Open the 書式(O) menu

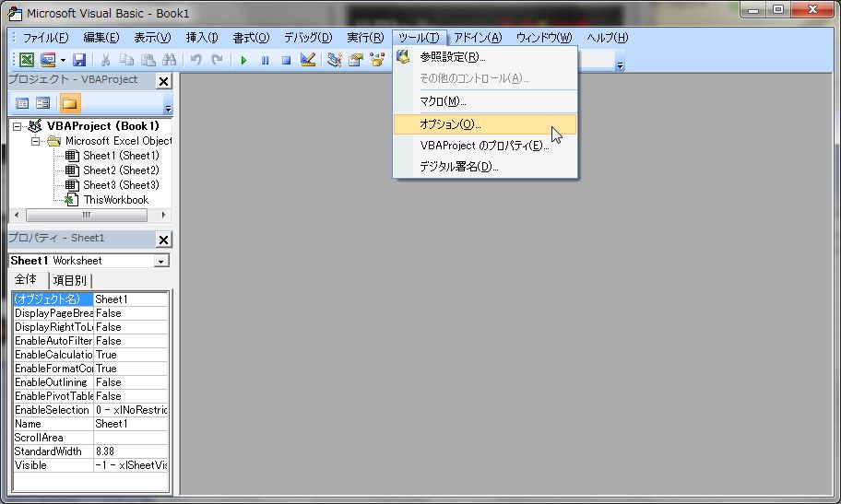(x=251, y=38)
